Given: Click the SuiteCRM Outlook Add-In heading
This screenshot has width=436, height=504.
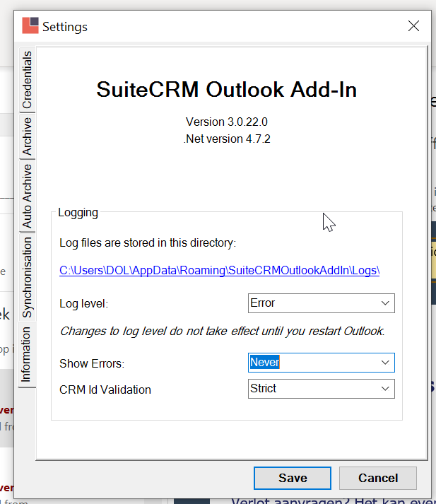Looking at the screenshot, I should coord(227,89).
